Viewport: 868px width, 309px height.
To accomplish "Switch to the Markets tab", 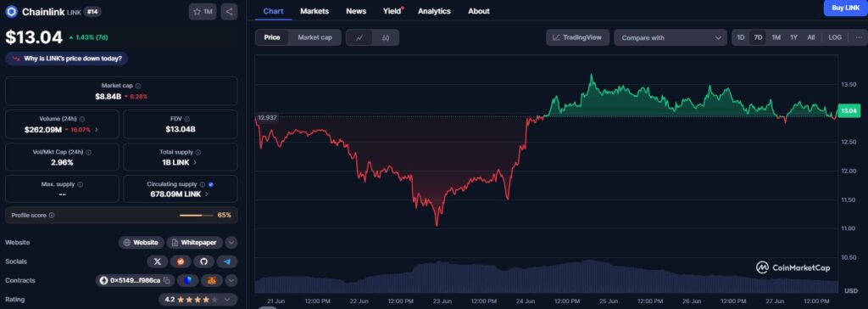I will (x=314, y=11).
